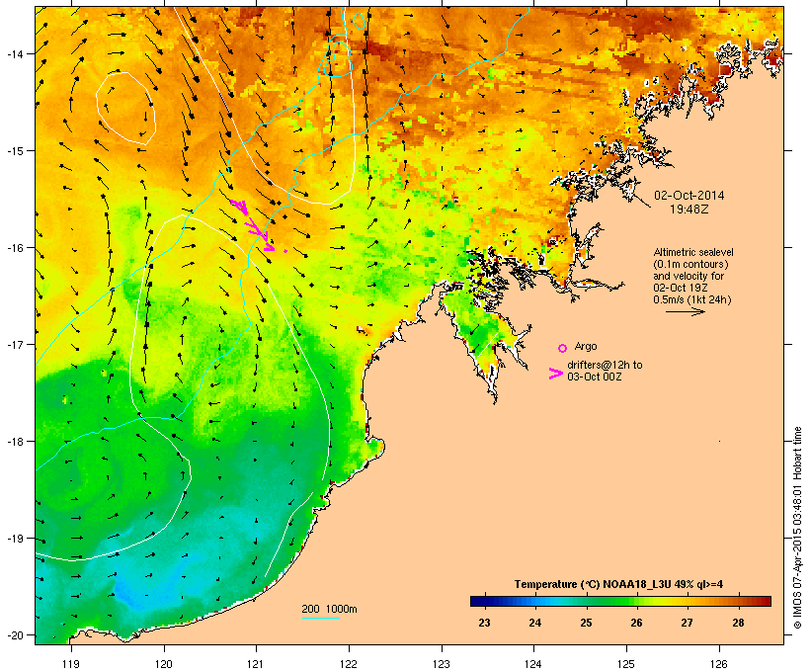Screen dimensions: 810x672
Task: Click the 'Altimetric sealevel' legend text
Action: tap(693, 252)
